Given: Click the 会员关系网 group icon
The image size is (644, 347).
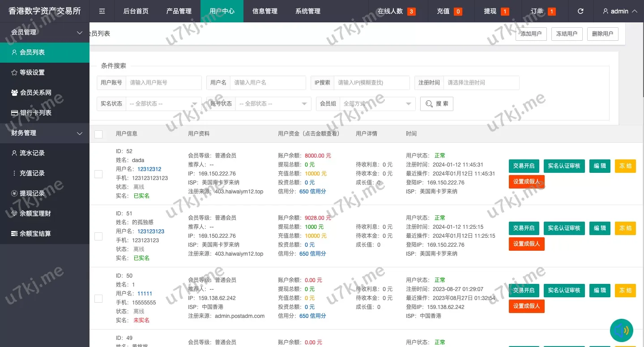Looking at the screenshot, I should click(x=14, y=93).
